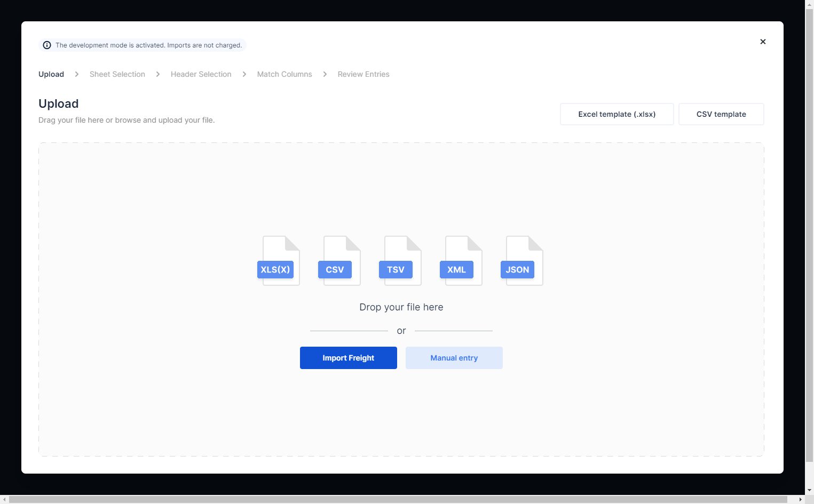Viewport: 814px width, 504px height.
Task: Click the vertical scrollbar thumb
Action: tap(810, 234)
